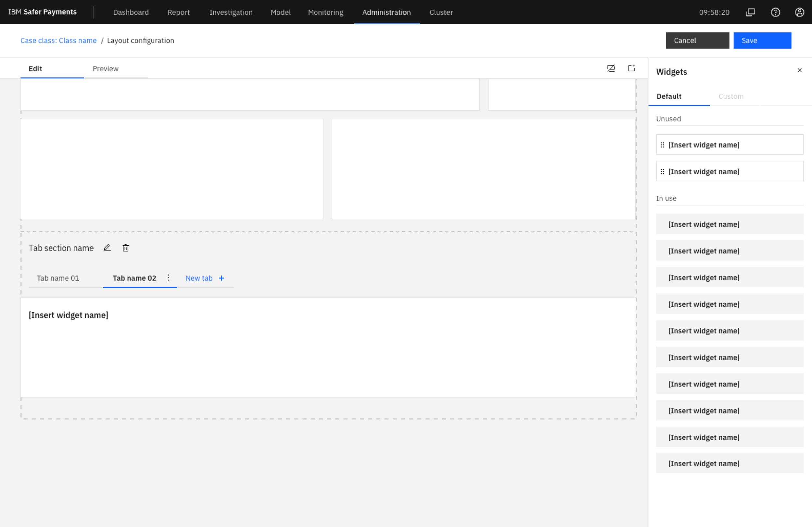
Task: Close the Widgets panel
Action: click(799, 70)
